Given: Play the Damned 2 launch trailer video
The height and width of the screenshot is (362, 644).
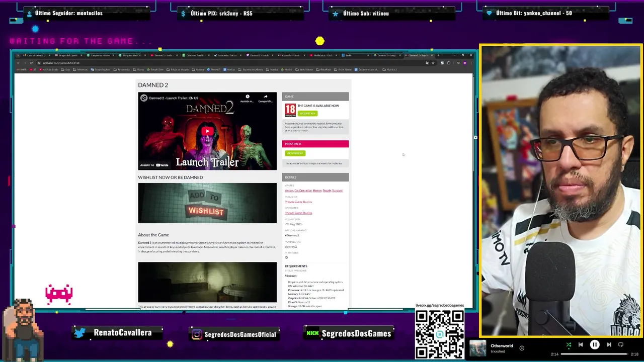Looking at the screenshot, I should 207,131.
